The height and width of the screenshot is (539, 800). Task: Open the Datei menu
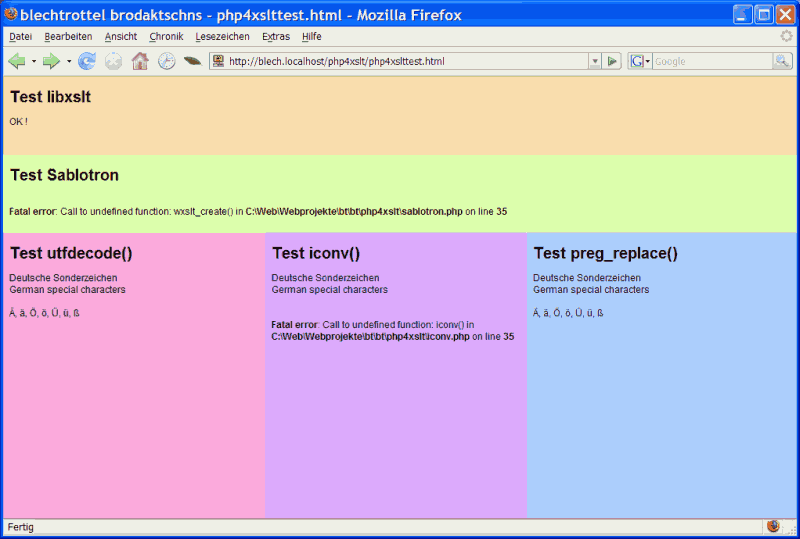[20, 36]
